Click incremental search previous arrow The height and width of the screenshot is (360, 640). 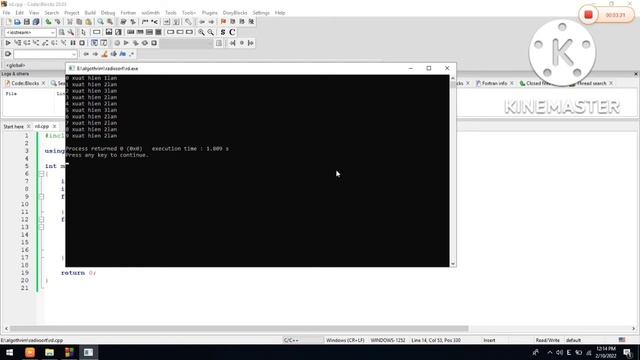tap(86, 54)
